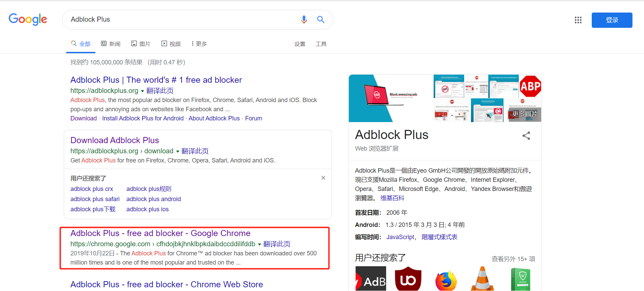The width and height of the screenshot is (644, 291).
Task: Select the VLC cone icon
Action: 482,279
